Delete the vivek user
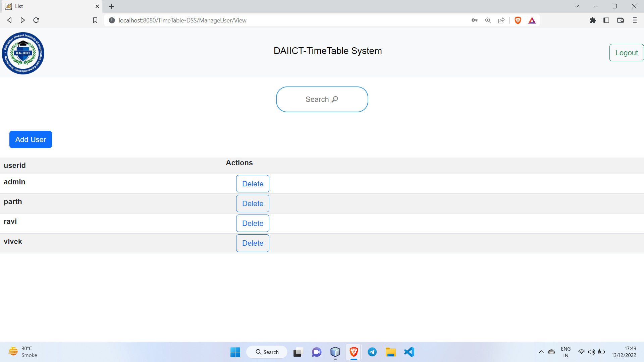Image resolution: width=644 pixels, height=362 pixels. (x=253, y=243)
